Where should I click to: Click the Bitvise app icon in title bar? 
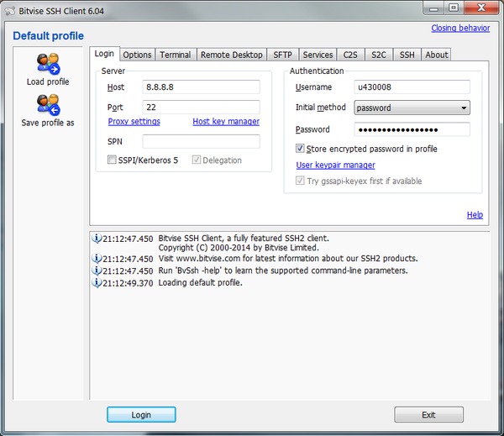10,11
